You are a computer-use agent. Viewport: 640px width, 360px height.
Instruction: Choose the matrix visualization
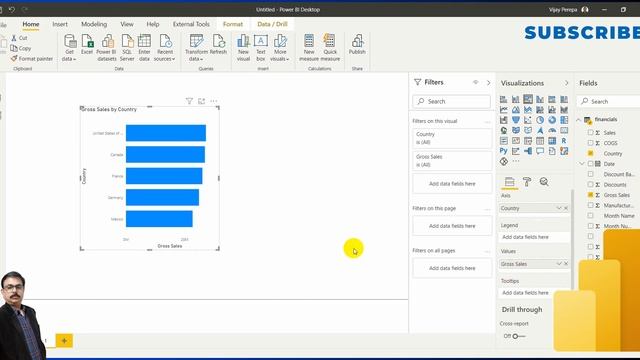pos(552,141)
